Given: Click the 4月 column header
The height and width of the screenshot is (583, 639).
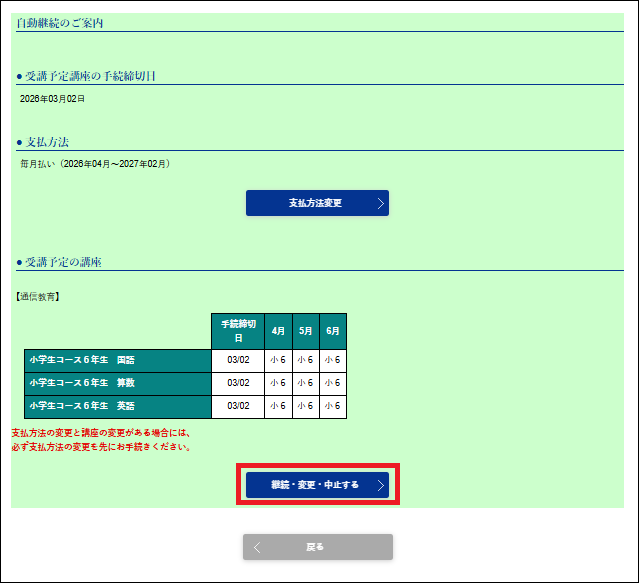Looking at the screenshot, I should (278, 331).
